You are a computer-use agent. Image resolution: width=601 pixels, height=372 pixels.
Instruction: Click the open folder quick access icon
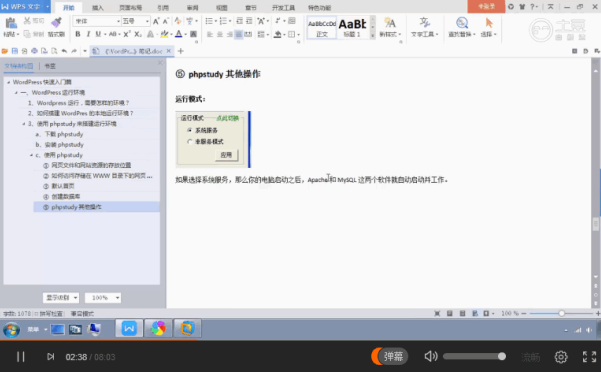[5, 51]
